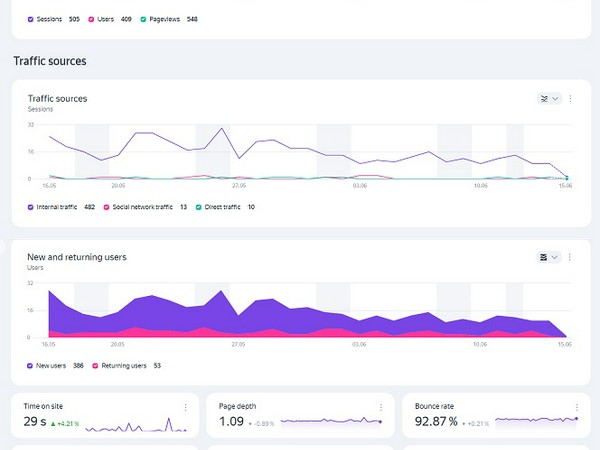The height and width of the screenshot is (450, 600).
Task: Expand chart type dropdown in Traffic sources
Action: coord(549,99)
